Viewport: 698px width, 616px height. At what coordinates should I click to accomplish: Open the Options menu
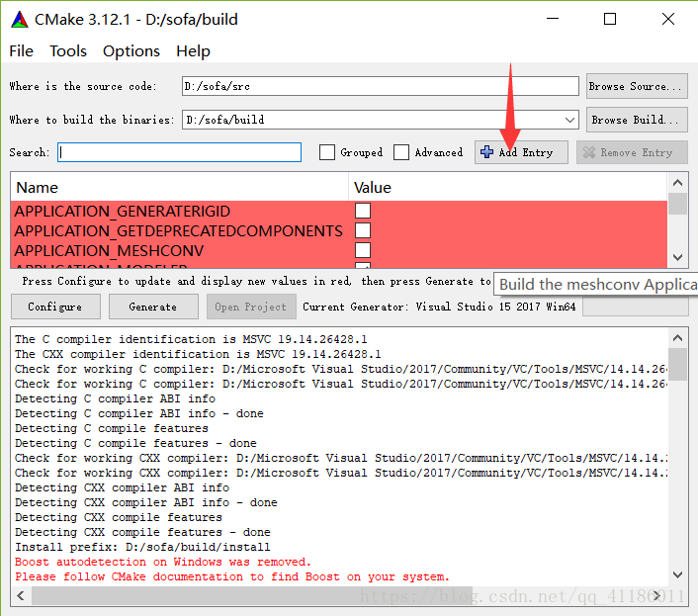131,51
